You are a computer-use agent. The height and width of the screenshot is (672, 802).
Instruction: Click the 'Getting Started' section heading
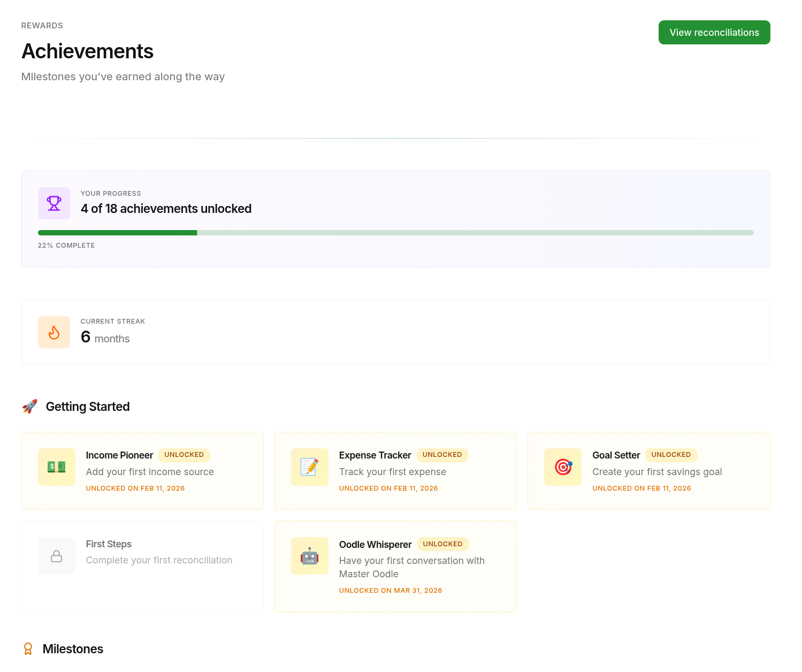tap(88, 407)
